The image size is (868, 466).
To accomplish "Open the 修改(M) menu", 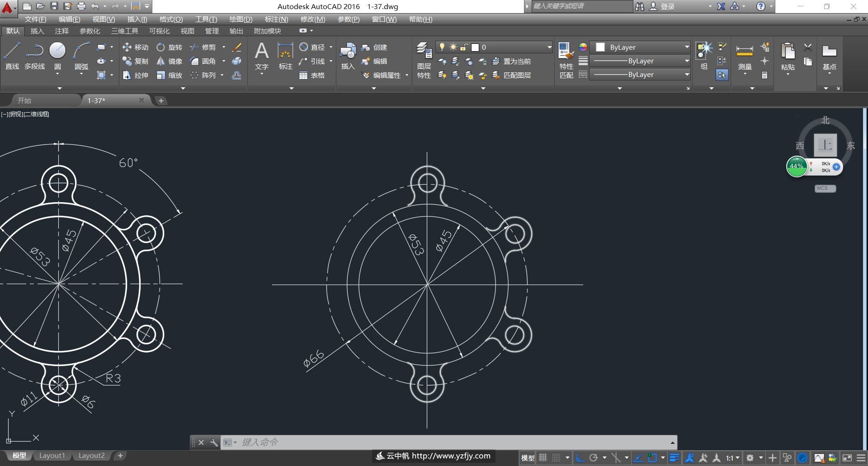I will [313, 19].
